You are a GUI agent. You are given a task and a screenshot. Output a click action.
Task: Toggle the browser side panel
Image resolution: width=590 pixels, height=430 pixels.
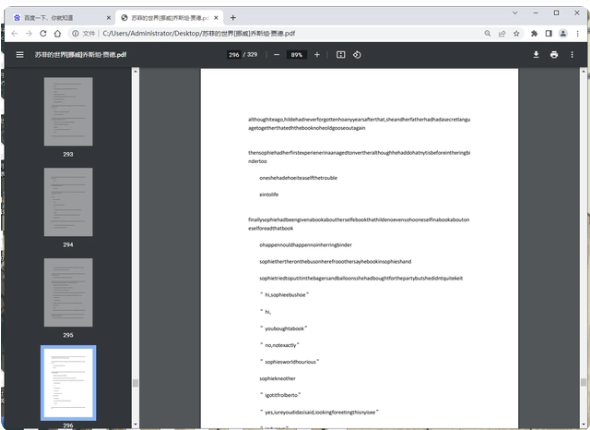click(549, 33)
